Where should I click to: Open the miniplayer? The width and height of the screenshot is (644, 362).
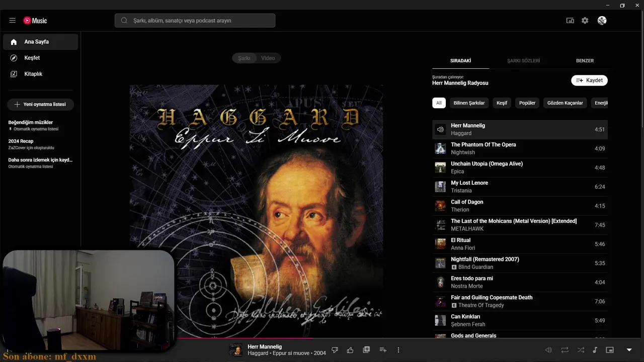610,350
